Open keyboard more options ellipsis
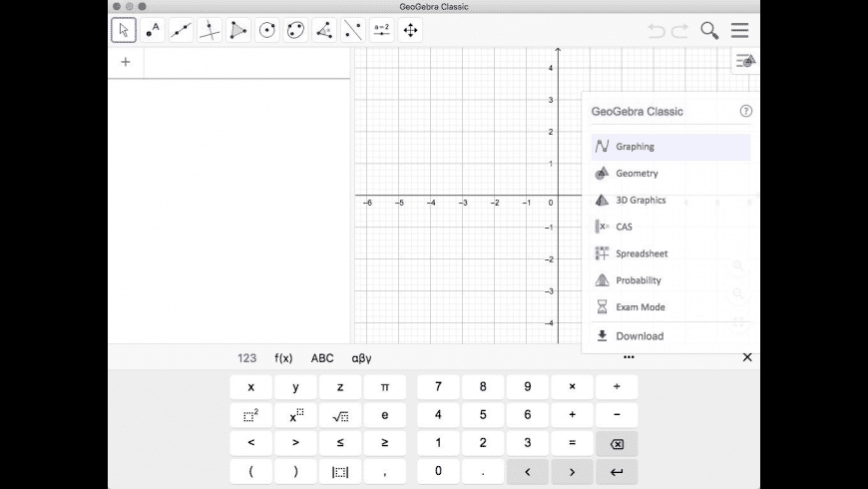This screenshot has width=868, height=489. pyautogui.click(x=629, y=357)
